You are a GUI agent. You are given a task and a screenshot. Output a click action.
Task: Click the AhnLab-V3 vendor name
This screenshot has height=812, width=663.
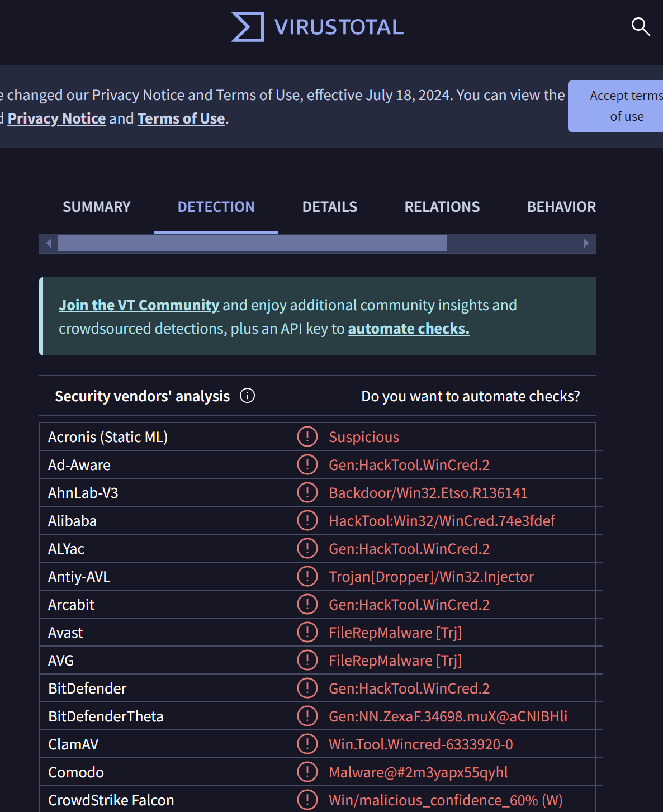[83, 493]
